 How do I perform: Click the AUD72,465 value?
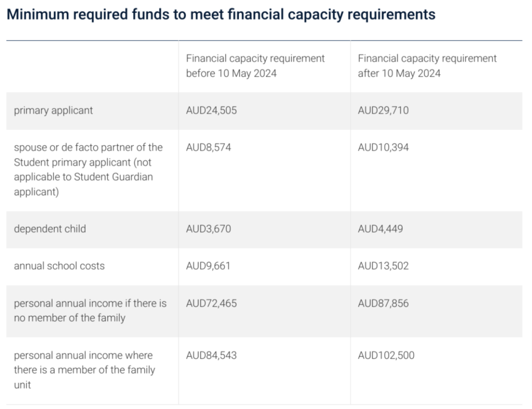[211, 303]
